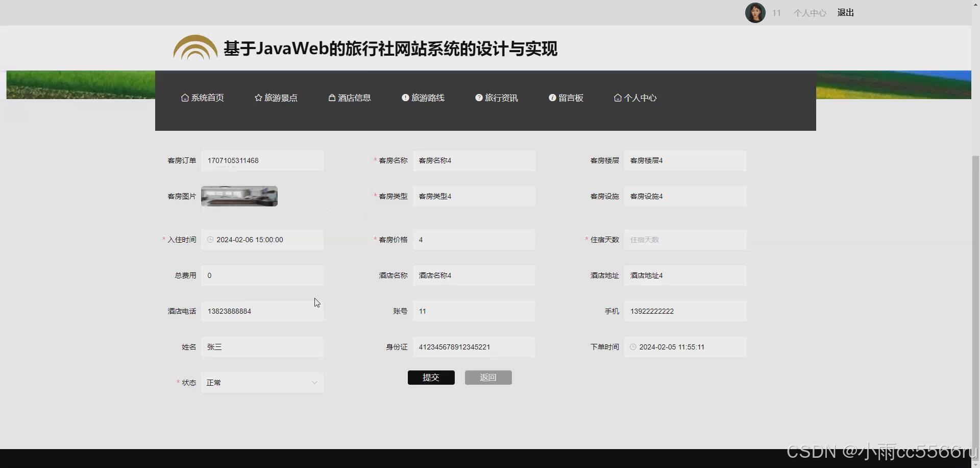Click the empty 住宿天数 input field
The image size is (980, 468).
coord(685,239)
